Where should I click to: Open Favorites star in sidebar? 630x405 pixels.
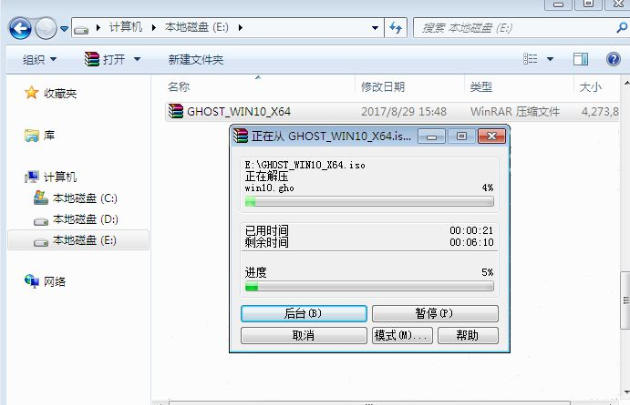pyautogui.click(x=31, y=93)
